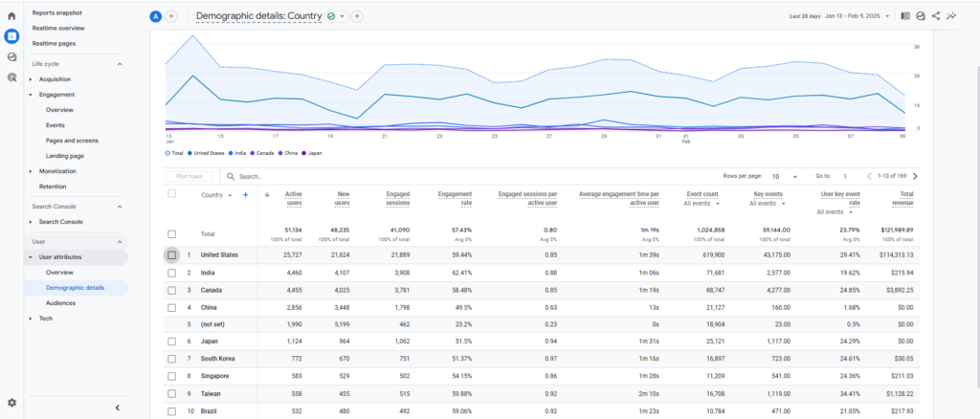Click the compare data columns icon
Image resolution: width=980 pixels, height=419 pixels.
pyautogui.click(x=905, y=16)
